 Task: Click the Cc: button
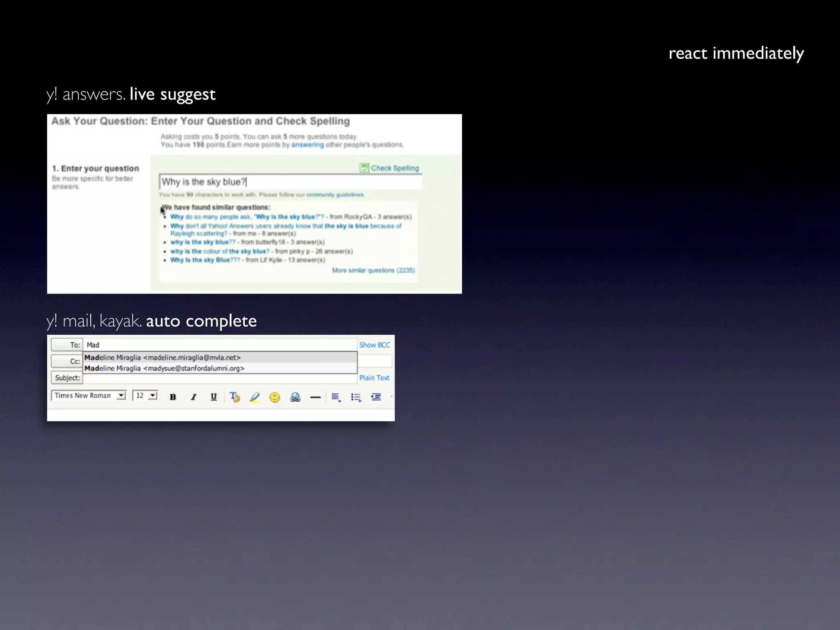click(67, 361)
